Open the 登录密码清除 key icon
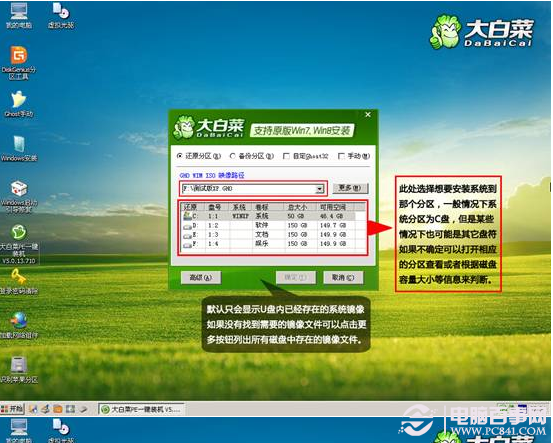The width and height of the screenshot is (553, 443). [19, 281]
